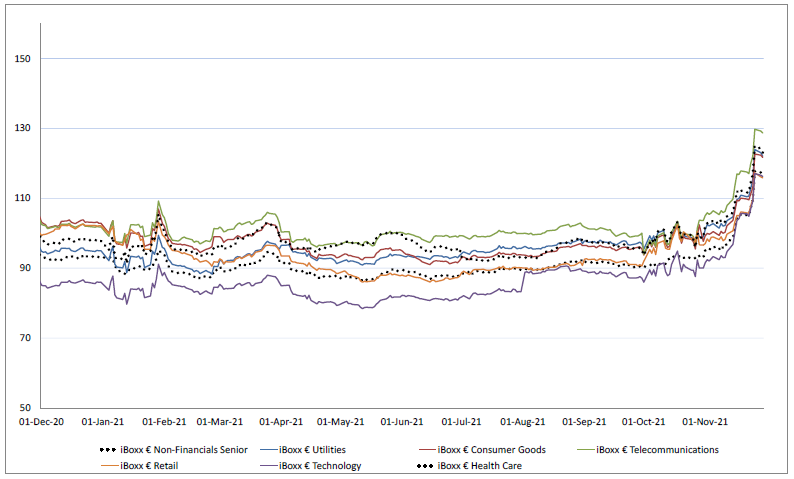Select the 01-Feb-21 date on x-axis
Viewport: 794px width, 479px height.
[164, 423]
